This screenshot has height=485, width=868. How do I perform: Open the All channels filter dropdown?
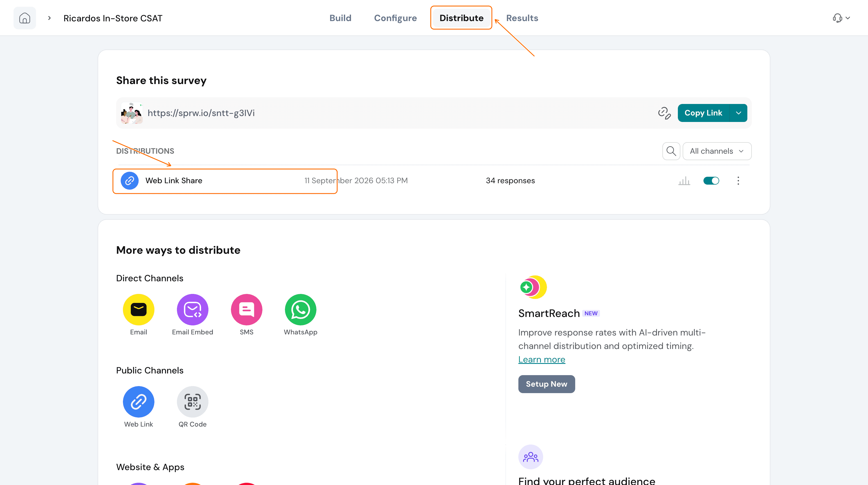point(717,151)
